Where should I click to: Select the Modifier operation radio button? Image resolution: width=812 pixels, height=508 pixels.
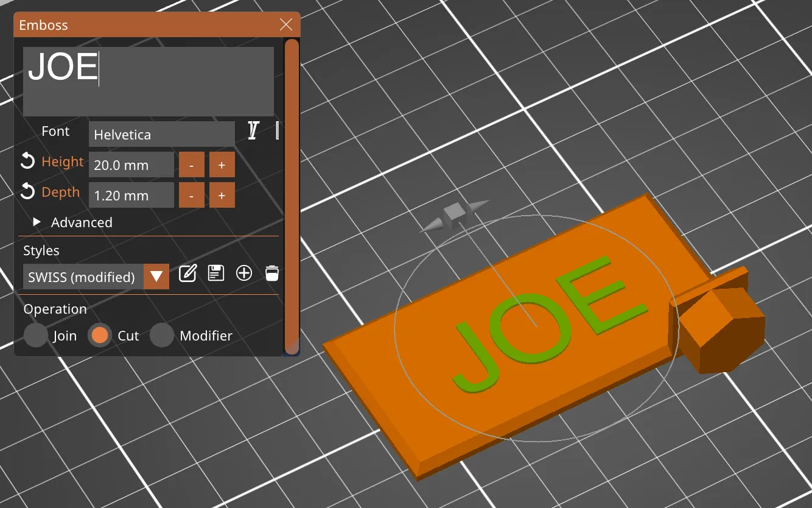161,336
